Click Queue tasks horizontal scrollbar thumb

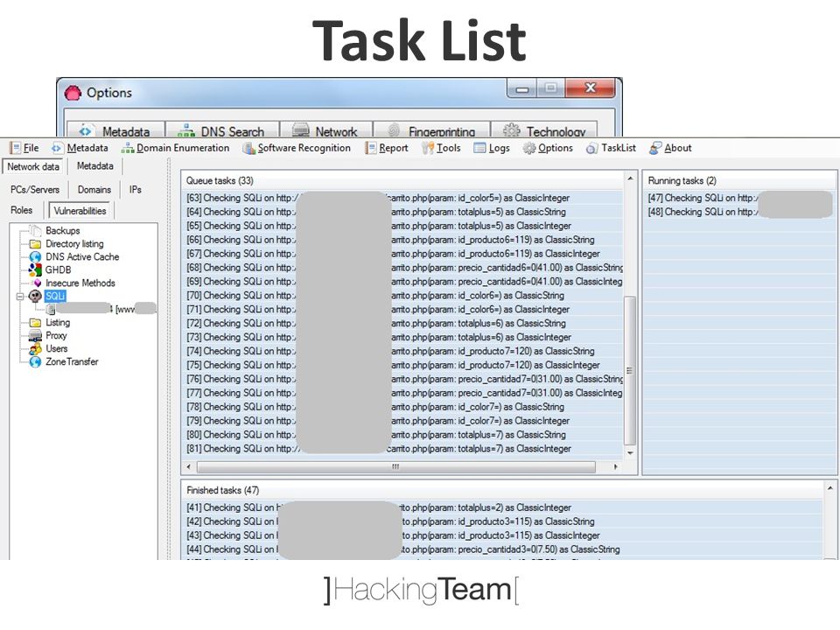coord(395,467)
